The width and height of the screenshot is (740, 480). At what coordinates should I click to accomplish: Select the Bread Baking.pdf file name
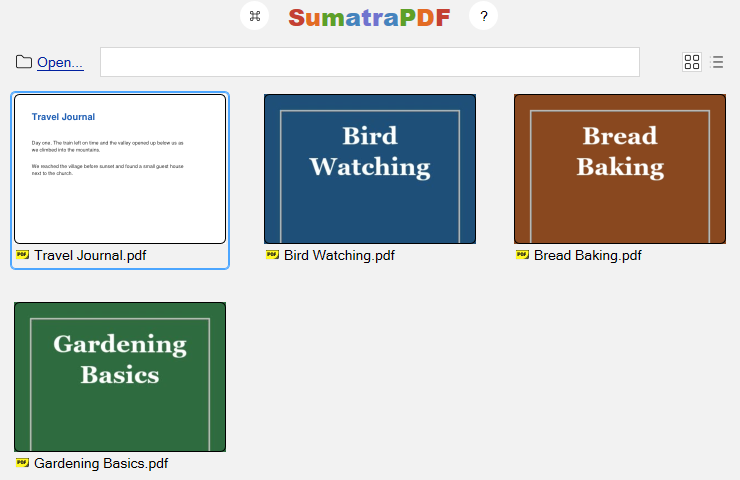coord(588,255)
